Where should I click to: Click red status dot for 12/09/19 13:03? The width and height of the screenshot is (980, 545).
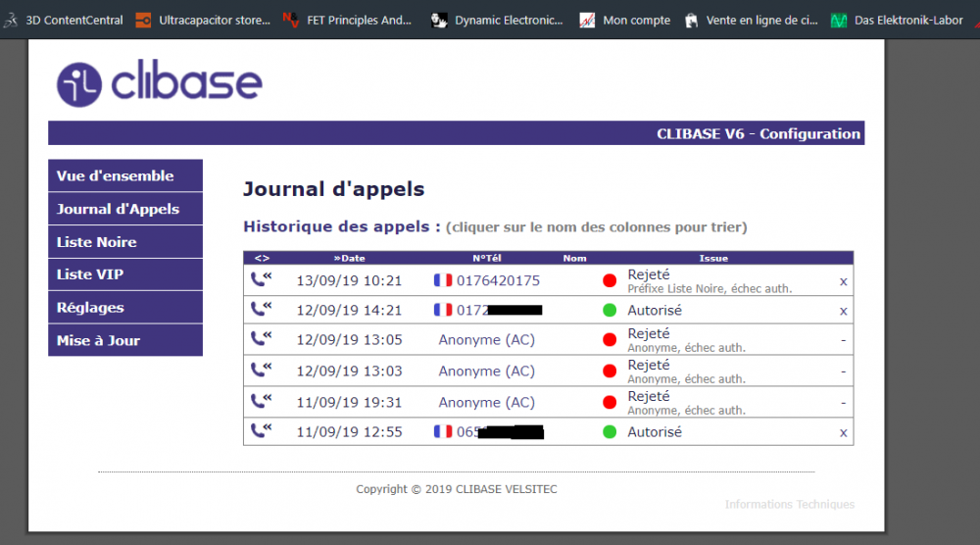click(610, 372)
